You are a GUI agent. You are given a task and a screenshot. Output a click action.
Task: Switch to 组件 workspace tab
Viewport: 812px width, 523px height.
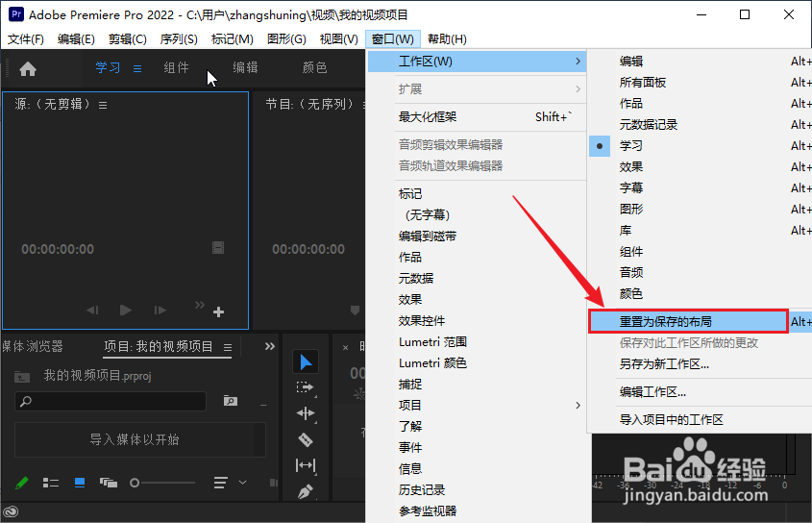tap(177, 68)
